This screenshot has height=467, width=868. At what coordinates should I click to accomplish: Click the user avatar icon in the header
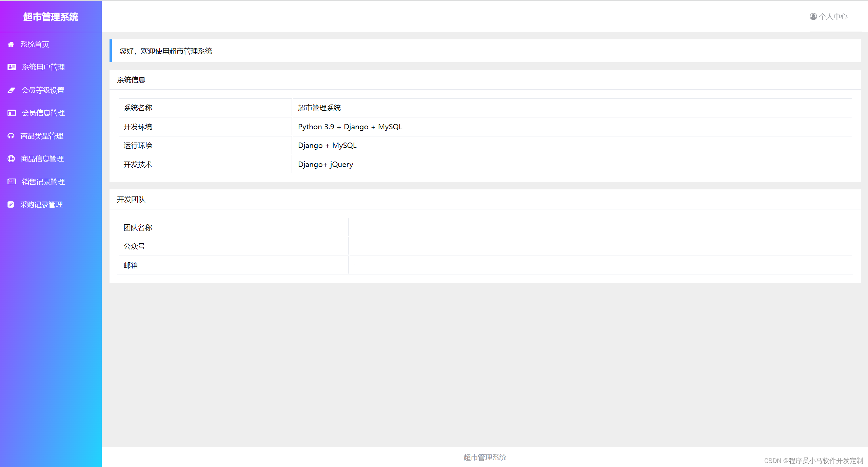click(813, 17)
